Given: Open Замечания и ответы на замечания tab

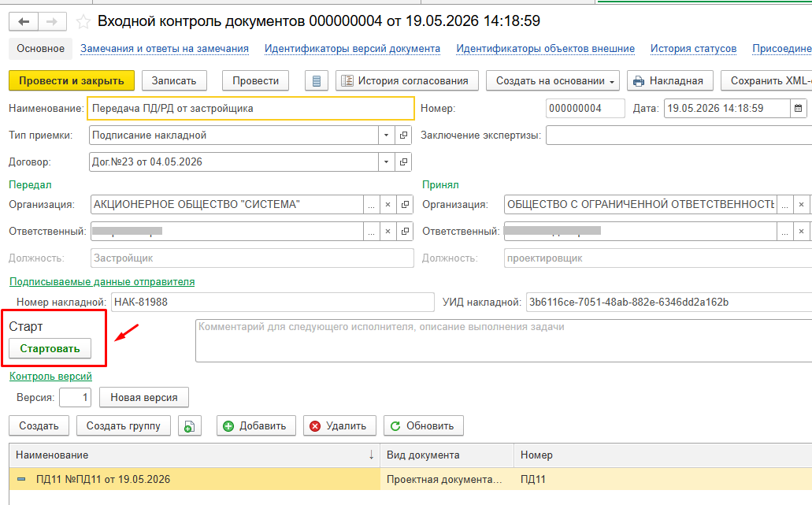Looking at the screenshot, I should coord(165,49).
